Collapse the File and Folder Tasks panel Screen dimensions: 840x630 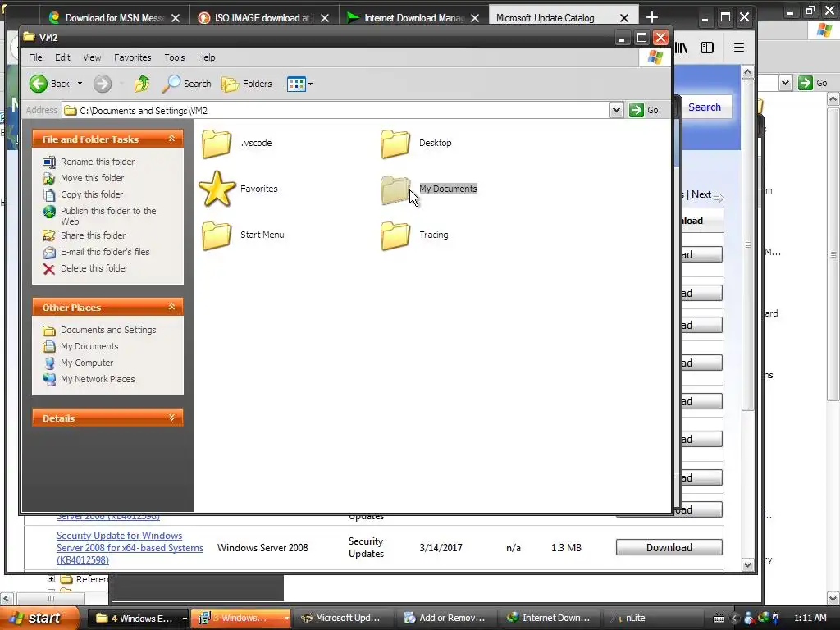click(172, 139)
